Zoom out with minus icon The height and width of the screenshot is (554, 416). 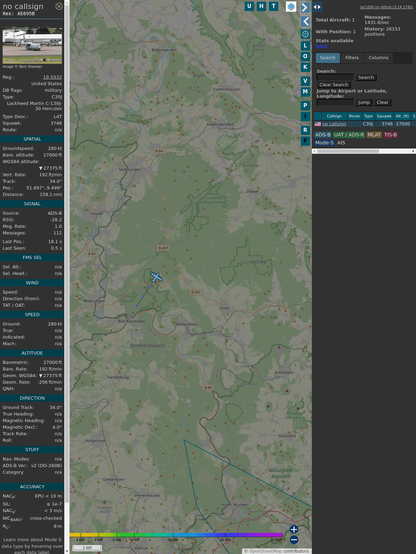click(294, 540)
